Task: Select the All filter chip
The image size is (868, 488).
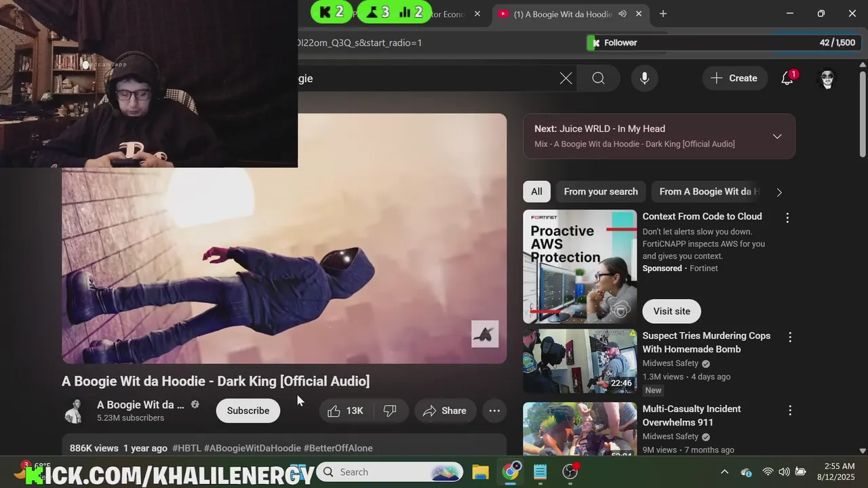Action: pos(536,192)
